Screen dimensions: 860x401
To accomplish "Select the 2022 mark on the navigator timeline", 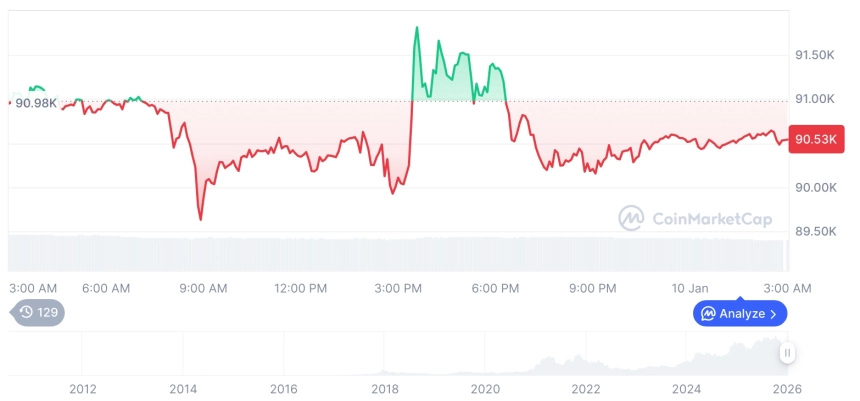I will coord(586,388).
